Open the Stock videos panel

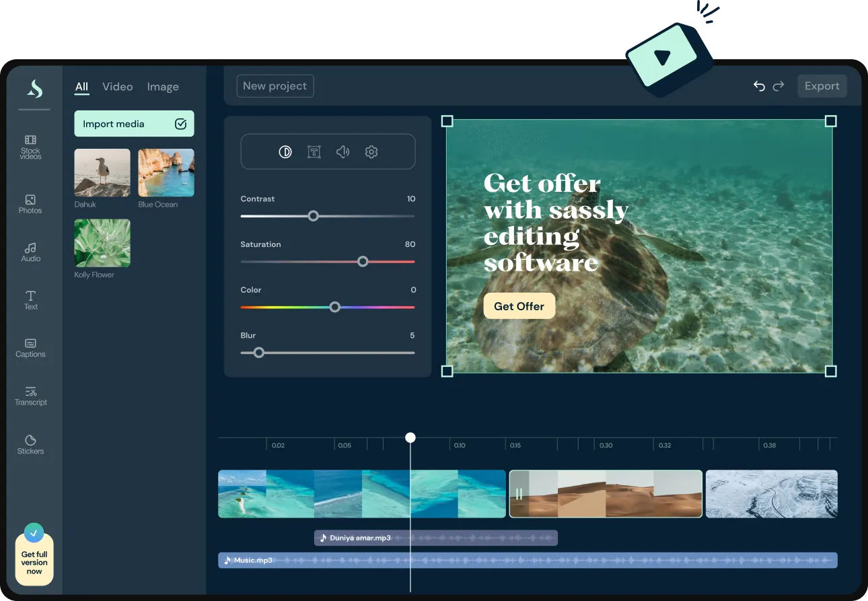(30, 147)
